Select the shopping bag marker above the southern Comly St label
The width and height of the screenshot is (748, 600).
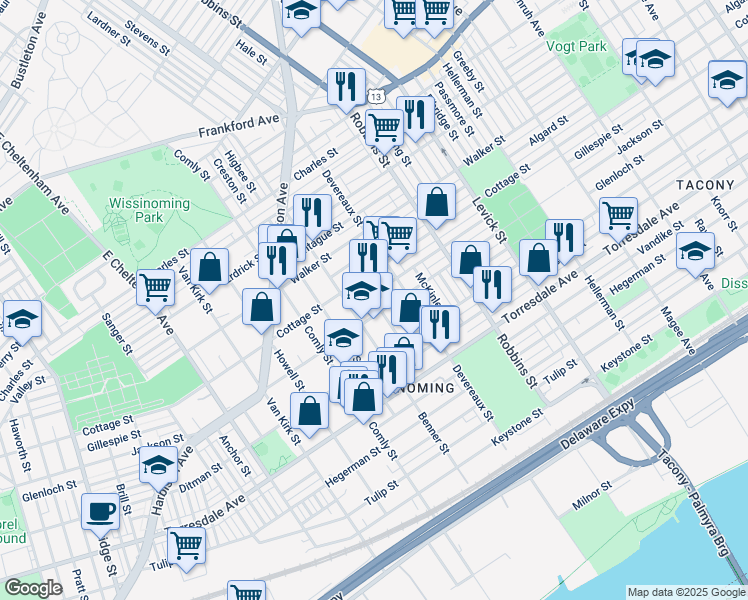tap(363, 398)
